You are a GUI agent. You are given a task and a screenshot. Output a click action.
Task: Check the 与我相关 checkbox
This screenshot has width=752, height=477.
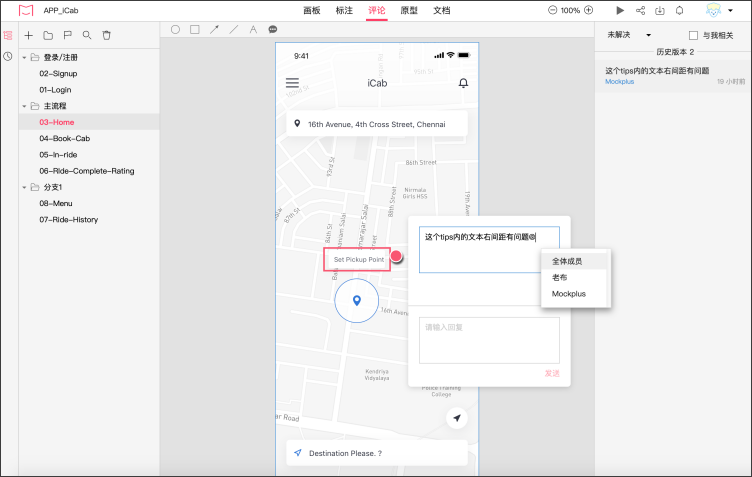pyautogui.click(x=693, y=35)
